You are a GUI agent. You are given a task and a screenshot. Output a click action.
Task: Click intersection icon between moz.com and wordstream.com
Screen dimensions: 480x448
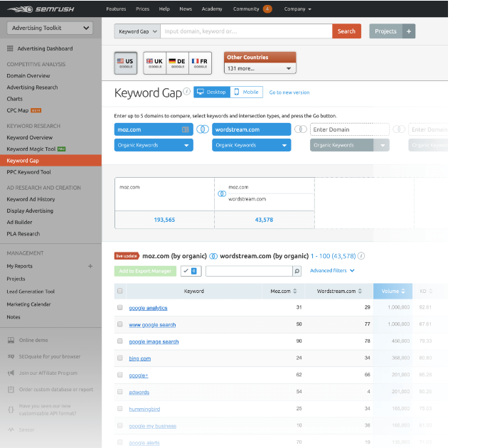pyautogui.click(x=203, y=129)
